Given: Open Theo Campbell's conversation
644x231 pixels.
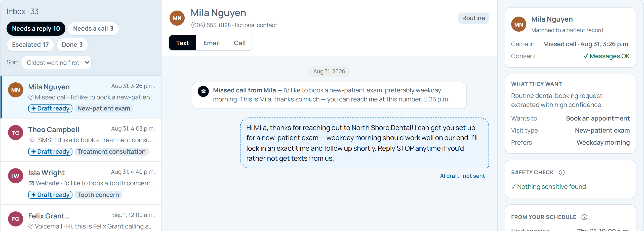Looking at the screenshot, I should [x=81, y=140].
